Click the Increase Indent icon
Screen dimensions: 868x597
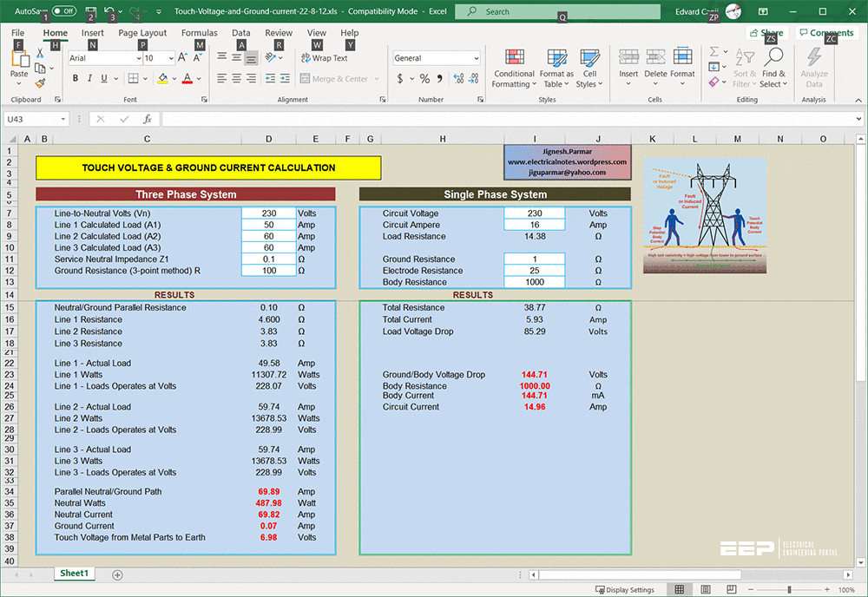coord(285,79)
